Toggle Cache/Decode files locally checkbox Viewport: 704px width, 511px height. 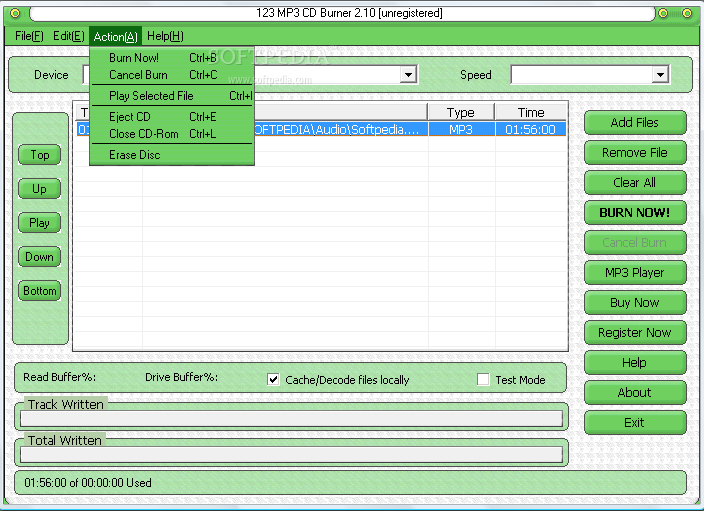click(273, 379)
